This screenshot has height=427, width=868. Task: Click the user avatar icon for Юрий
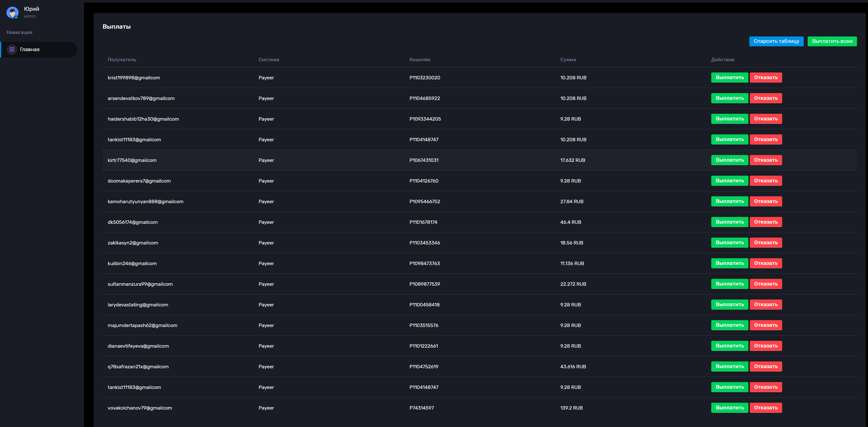(12, 12)
